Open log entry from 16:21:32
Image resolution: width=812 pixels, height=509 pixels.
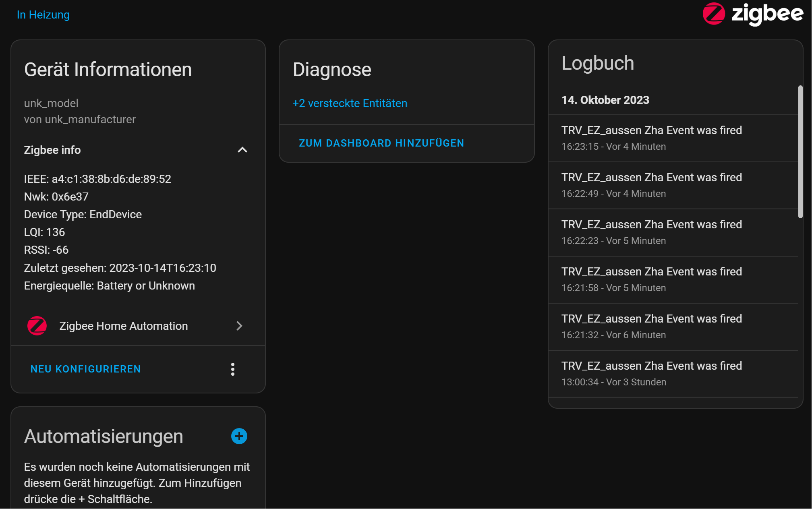tap(673, 327)
